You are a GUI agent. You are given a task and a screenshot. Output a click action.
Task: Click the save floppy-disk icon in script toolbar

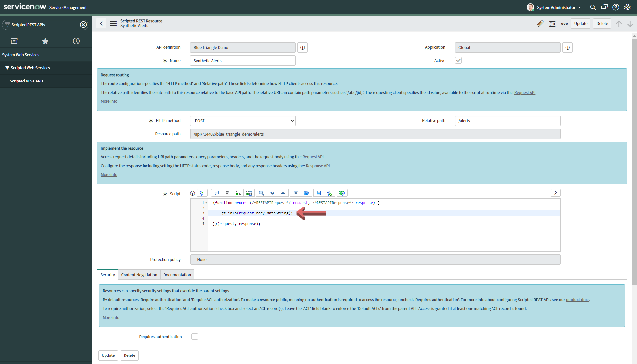[318, 193]
